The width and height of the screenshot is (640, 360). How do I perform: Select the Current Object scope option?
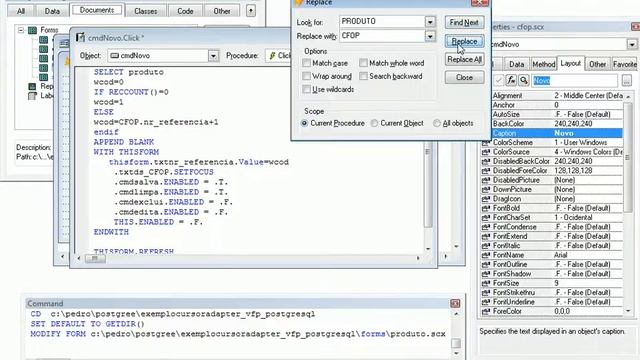tap(374, 123)
